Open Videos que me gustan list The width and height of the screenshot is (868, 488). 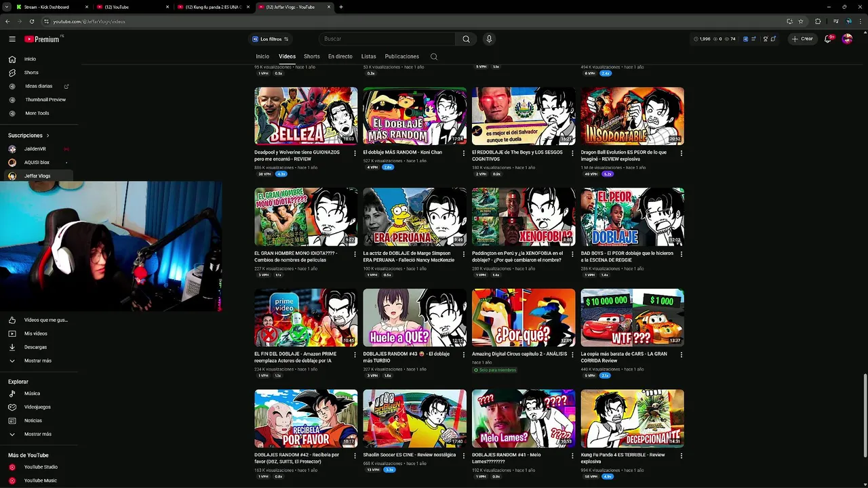tap(39, 320)
